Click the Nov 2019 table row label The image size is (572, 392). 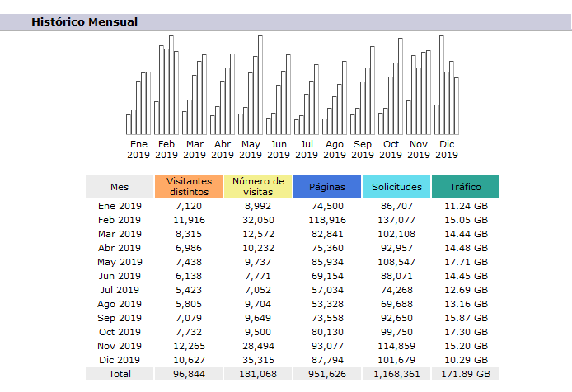(120, 346)
